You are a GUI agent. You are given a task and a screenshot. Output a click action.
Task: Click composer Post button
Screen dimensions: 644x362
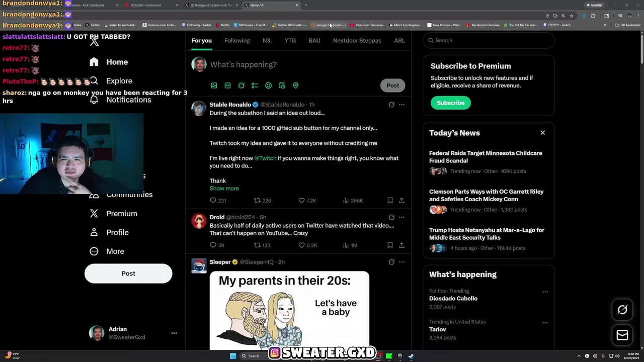tap(392, 85)
